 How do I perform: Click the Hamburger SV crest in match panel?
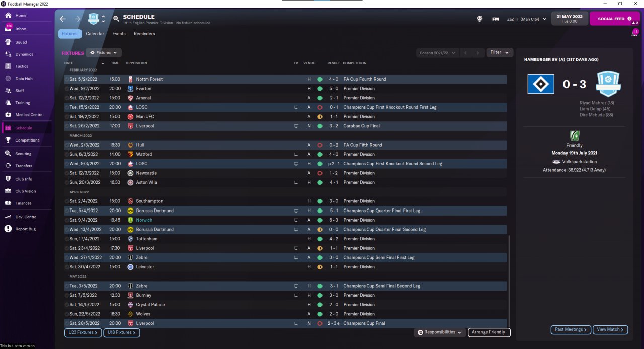(540, 84)
